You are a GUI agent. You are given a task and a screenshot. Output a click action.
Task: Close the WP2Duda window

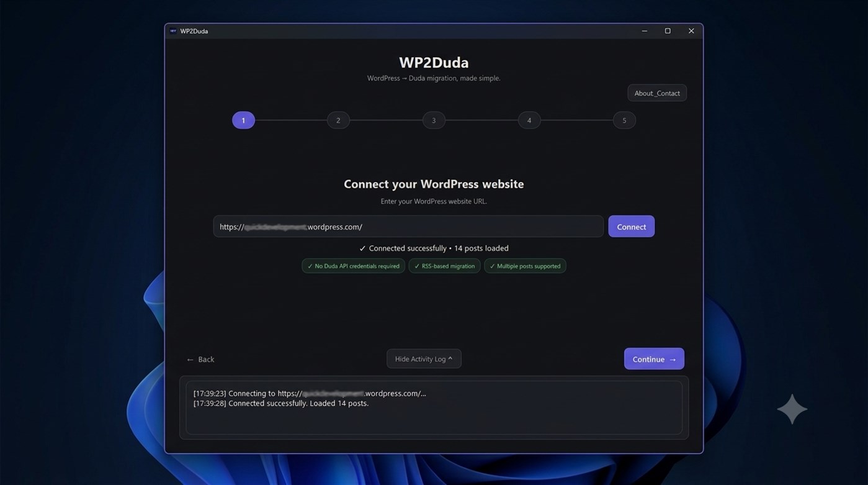pos(691,31)
